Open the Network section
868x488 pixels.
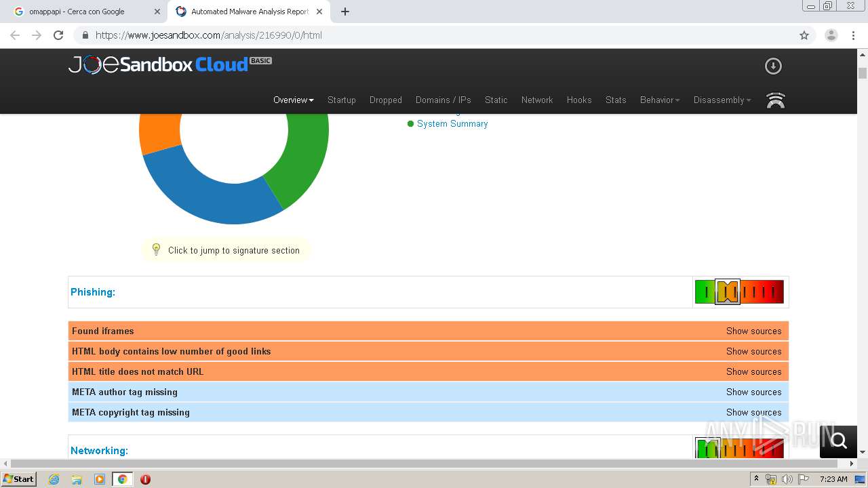click(537, 100)
